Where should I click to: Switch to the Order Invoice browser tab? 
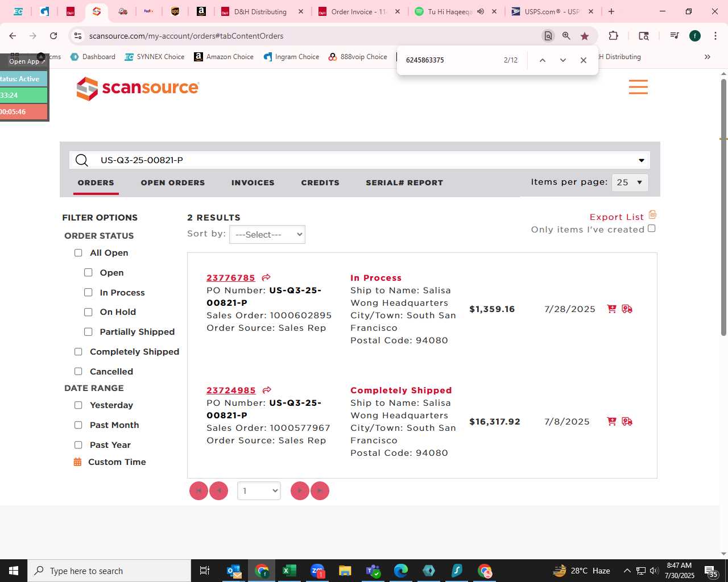tap(358, 11)
